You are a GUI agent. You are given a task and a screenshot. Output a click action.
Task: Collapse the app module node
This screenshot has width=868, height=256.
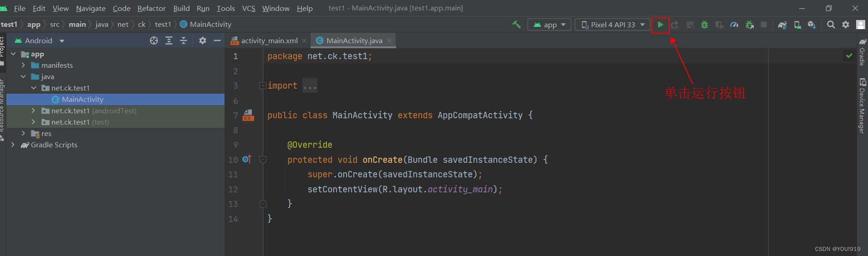pos(13,54)
